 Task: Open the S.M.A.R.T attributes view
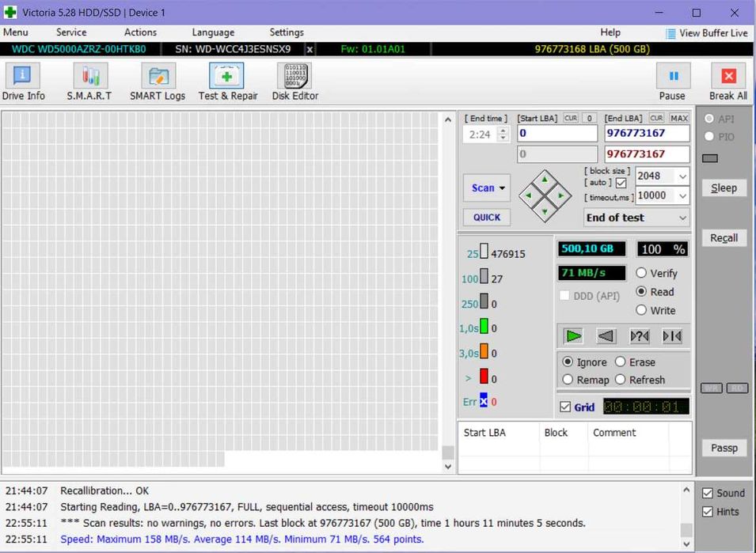click(x=89, y=76)
